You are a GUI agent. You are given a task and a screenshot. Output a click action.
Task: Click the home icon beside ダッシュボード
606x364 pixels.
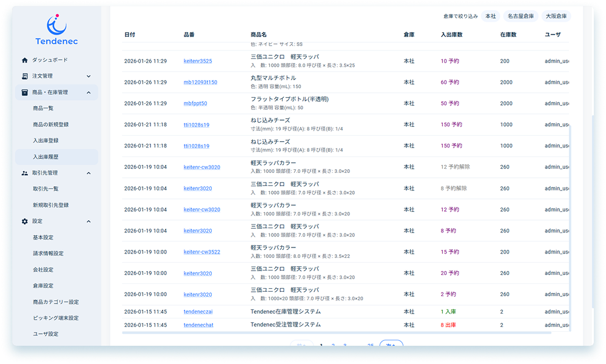(x=25, y=60)
